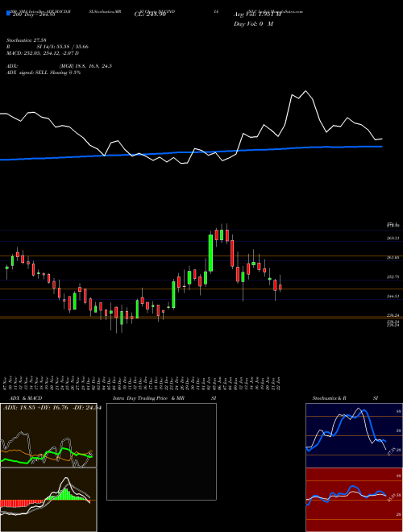Click the Intra Day Trading Price box
Screen dimensions: 403x532
click(x=161, y=451)
